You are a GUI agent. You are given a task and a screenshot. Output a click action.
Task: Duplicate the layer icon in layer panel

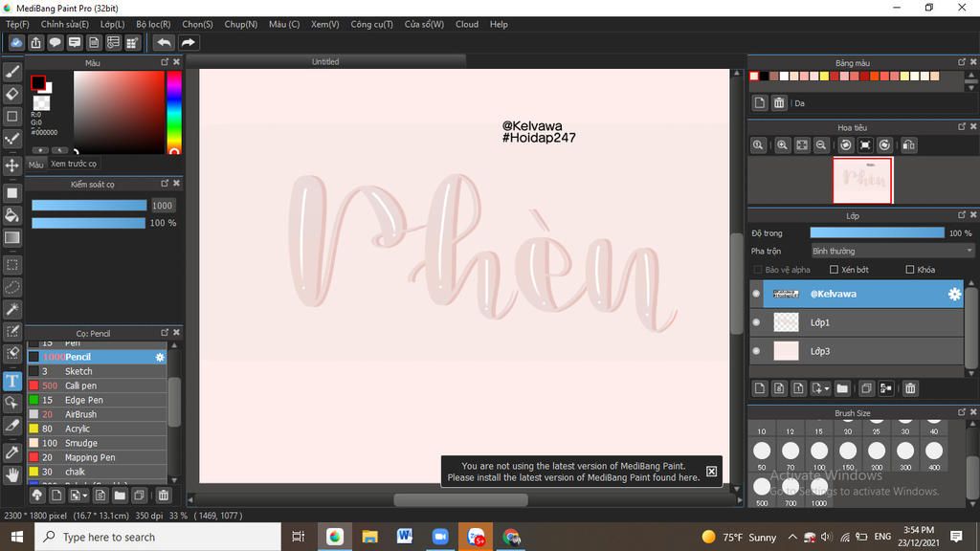pos(866,388)
